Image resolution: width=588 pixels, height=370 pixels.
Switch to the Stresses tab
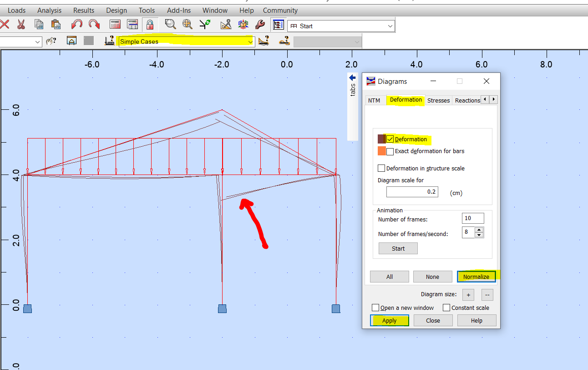coord(438,100)
